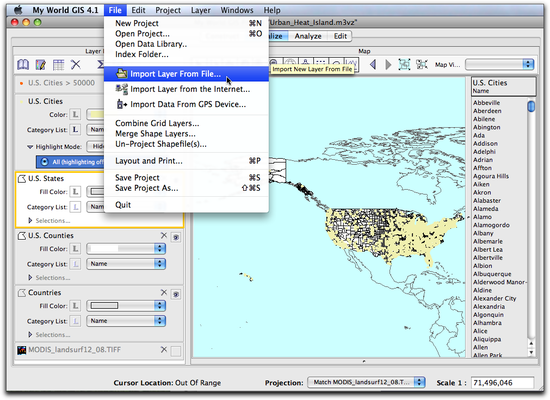Open the Apple menu

18,10
